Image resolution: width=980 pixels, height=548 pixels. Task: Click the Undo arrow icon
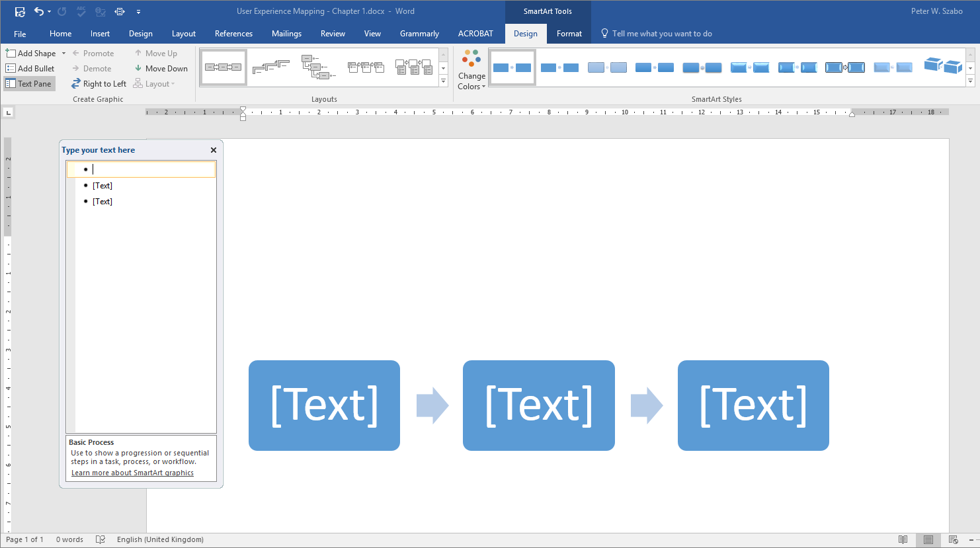(x=38, y=11)
